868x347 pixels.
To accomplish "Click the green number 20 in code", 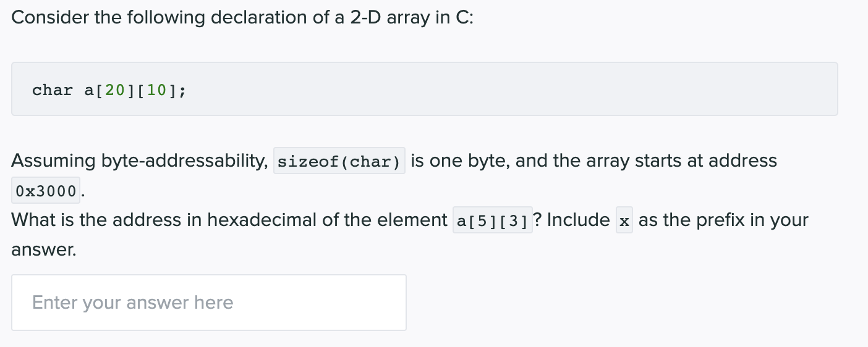I will pyautogui.click(x=114, y=90).
